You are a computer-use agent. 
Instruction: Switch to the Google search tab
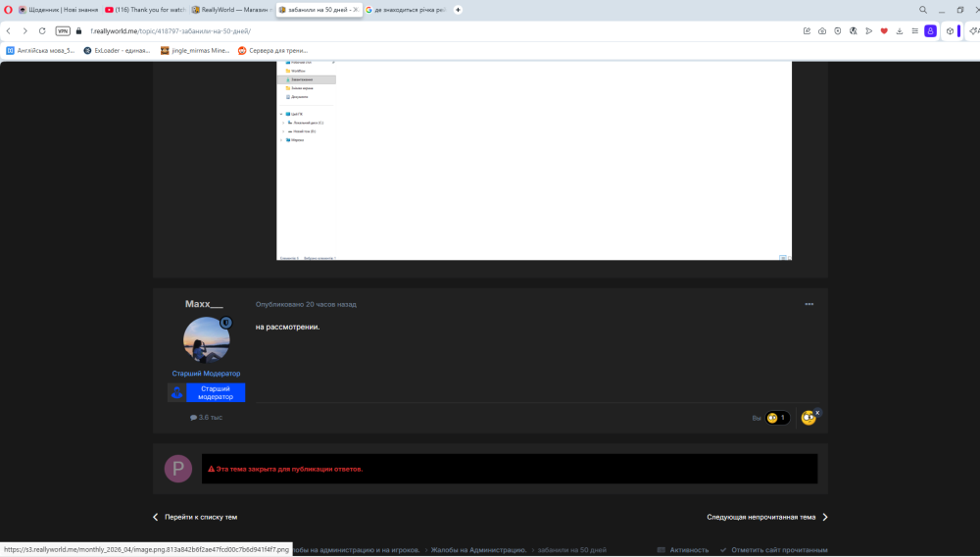pos(405,10)
